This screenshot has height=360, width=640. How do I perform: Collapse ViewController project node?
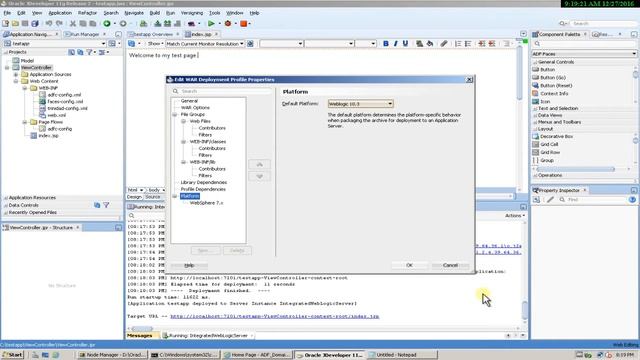click(7, 68)
